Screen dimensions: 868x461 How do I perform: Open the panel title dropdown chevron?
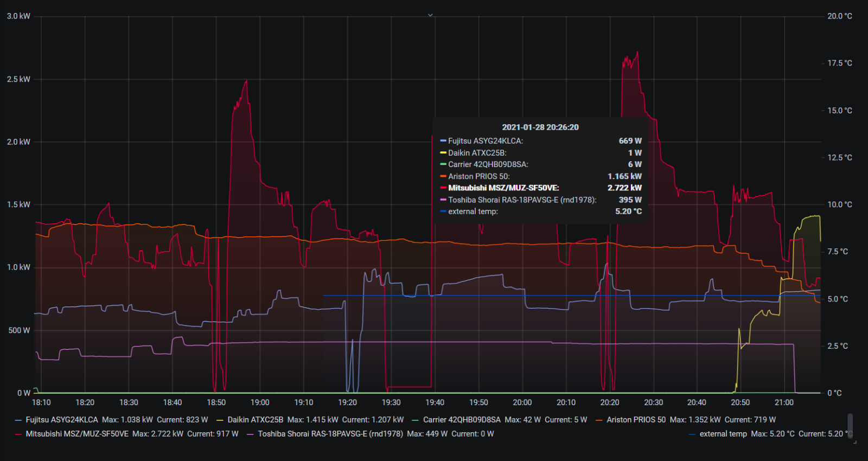430,15
